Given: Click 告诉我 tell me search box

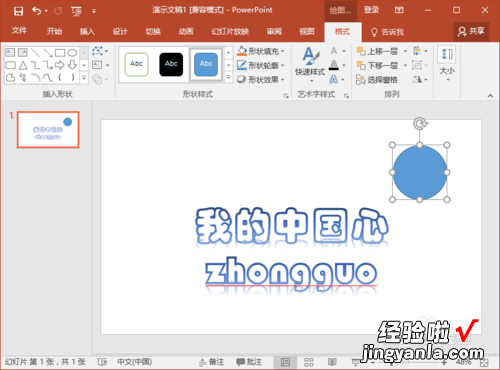Looking at the screenshot, I should click(x=388, y=32).
